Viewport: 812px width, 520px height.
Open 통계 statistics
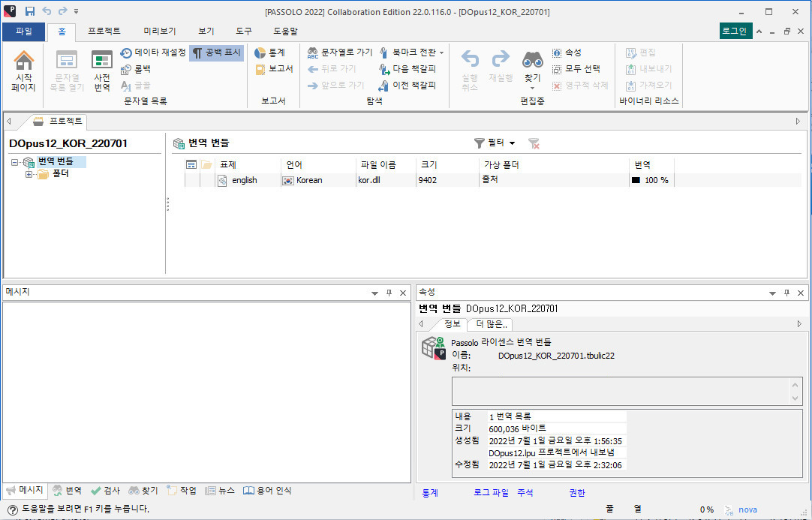(x=270, y=53)
